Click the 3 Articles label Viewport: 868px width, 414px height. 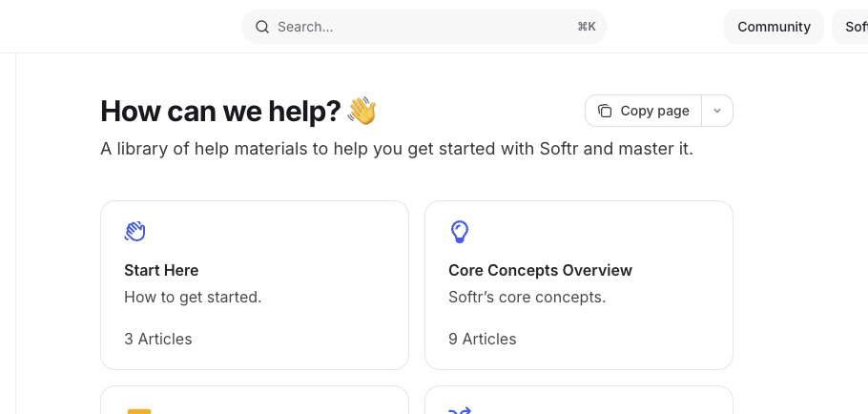tap(158, 339)
